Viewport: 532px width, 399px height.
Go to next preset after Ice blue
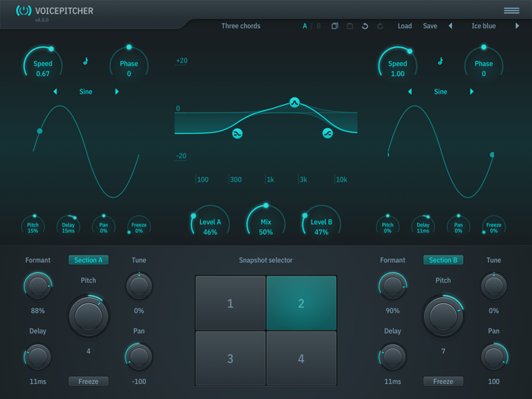(x=518, y=26)
